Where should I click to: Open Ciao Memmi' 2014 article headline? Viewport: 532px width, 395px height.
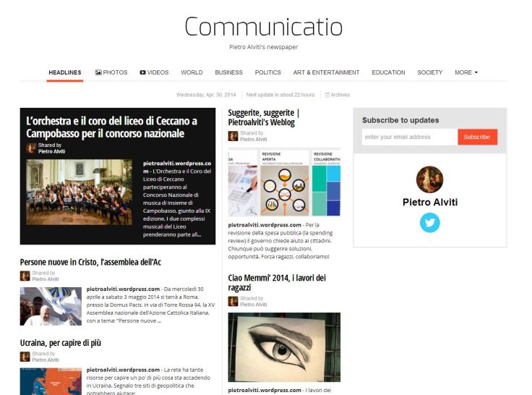[277, 283]
